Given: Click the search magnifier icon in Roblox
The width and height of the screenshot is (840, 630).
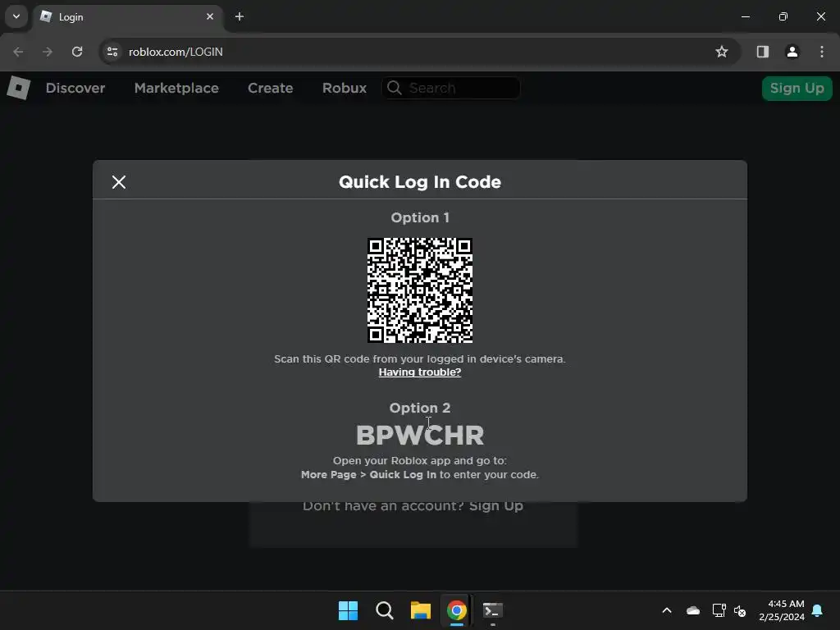Looking at the screenshot, I should (395, 88).
